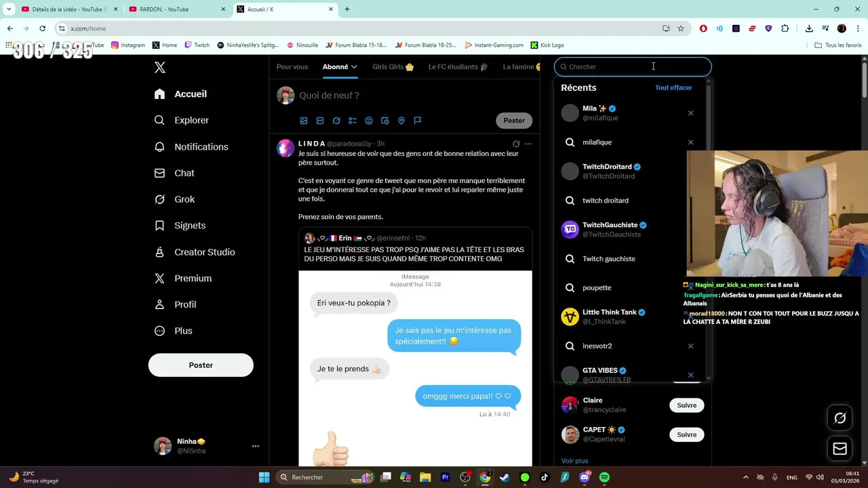Click Grok icon on LINDA's tweet
Screen dimensions: 868x488
pos(516,144)
